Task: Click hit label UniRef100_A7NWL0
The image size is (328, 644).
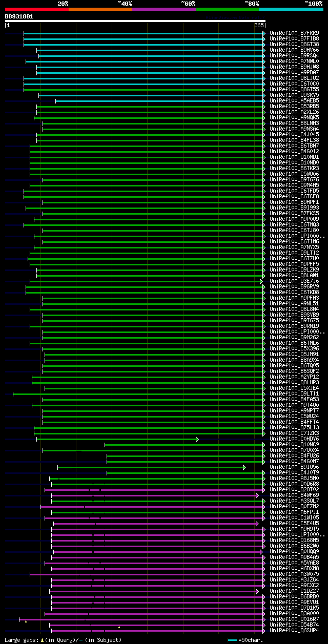Action: pos(294,61)
